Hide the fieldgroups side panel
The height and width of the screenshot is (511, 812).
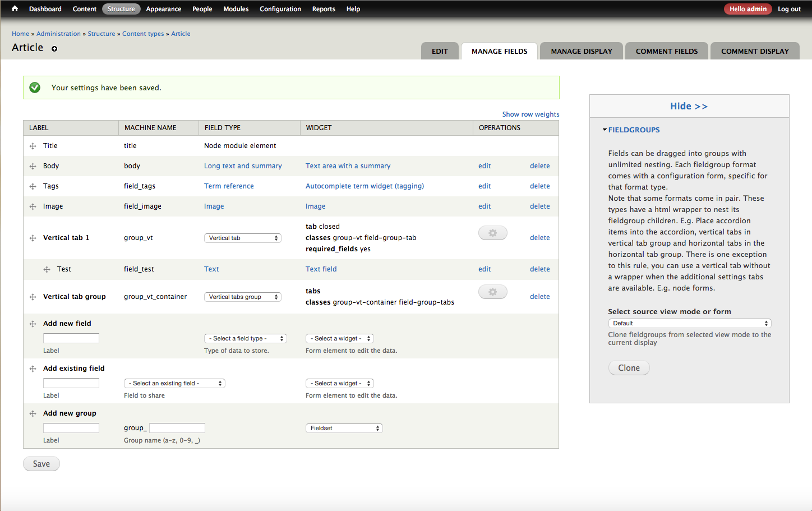point(689,106)
